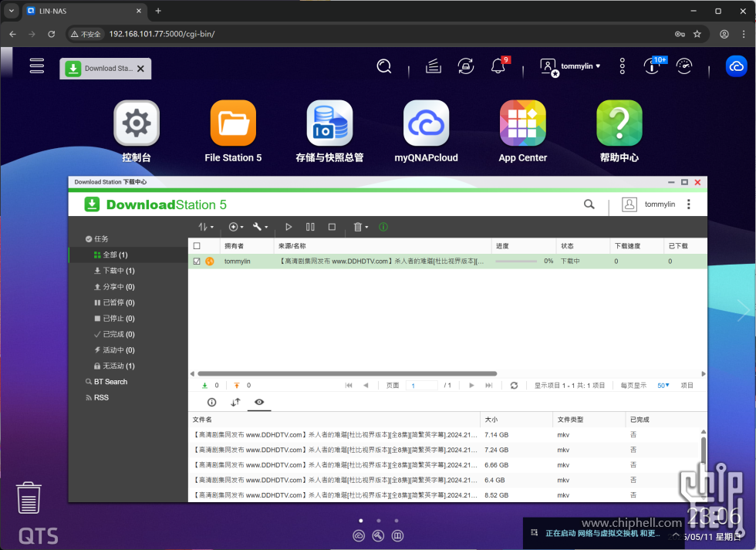Open the info icon with 10+ badge

[x=651, y=66]
